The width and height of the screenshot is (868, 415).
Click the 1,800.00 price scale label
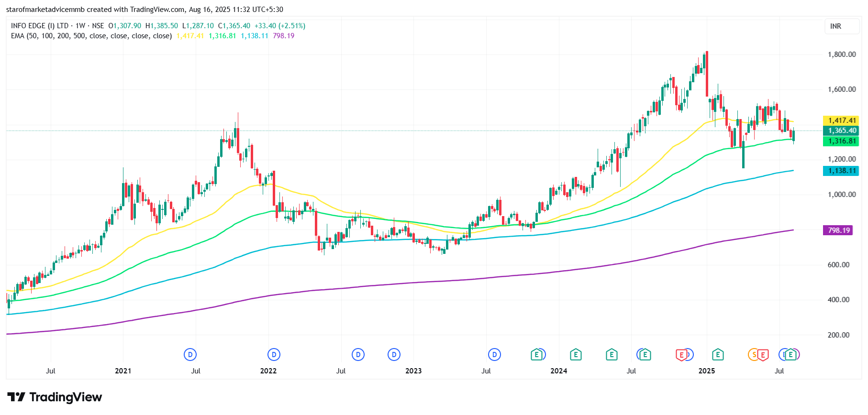click(x=842, y=55)
